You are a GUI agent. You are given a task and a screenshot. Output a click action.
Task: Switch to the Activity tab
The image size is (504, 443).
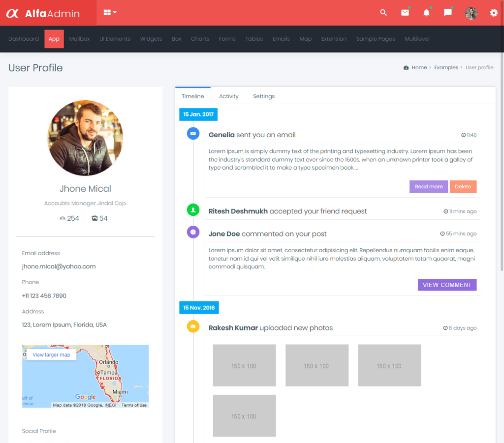[228, 96]
